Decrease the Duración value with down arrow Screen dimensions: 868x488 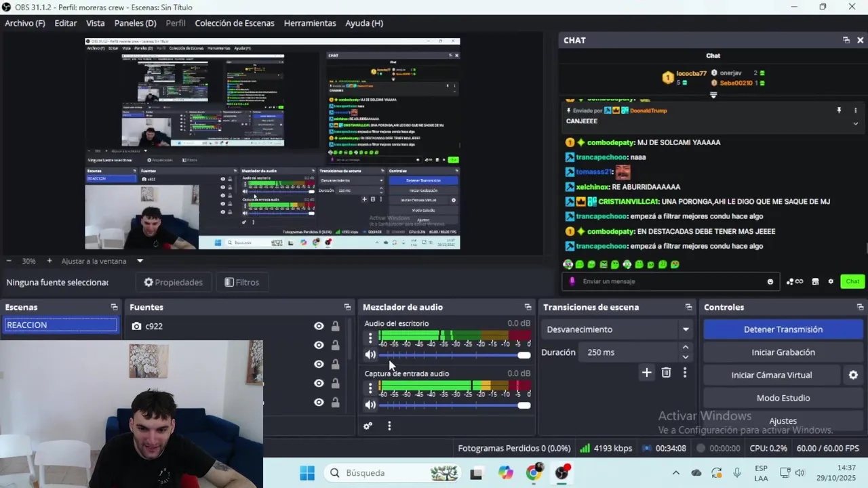tap(685, 357)
